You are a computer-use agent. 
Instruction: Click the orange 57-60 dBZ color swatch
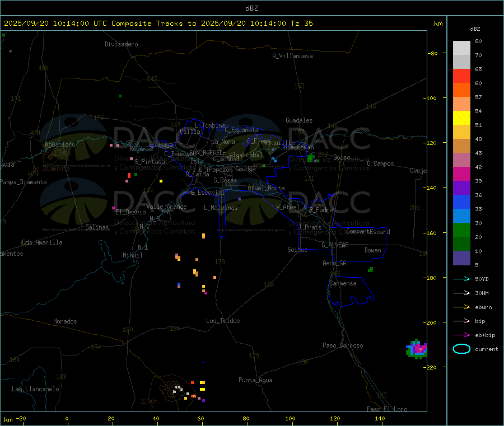[461, 90]
